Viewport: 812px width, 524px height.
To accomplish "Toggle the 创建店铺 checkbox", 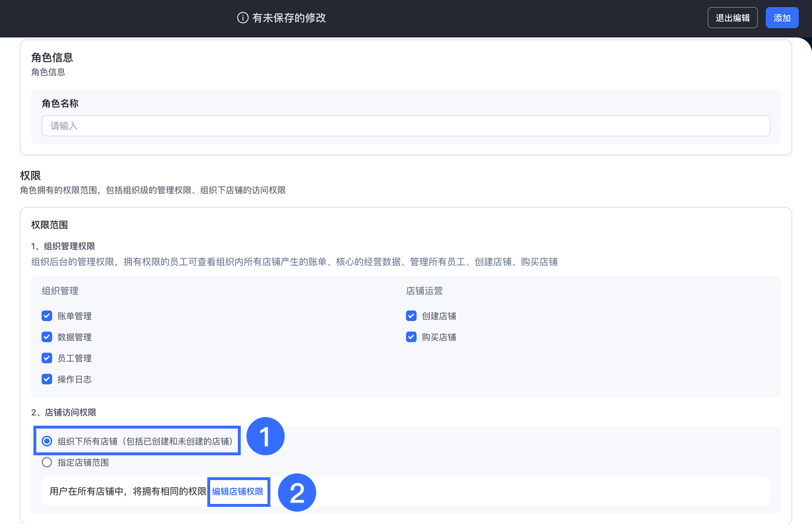I will (x=411, y=316).
